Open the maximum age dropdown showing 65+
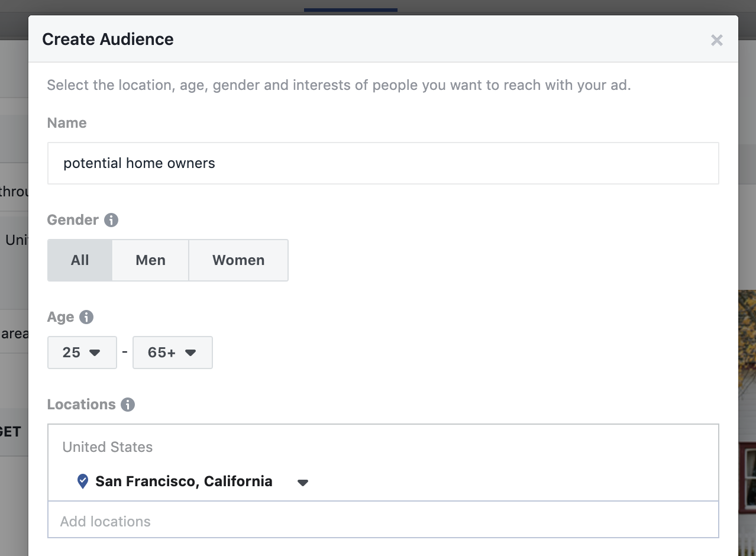The width and height of the screenshot is (756, 556). click(172, 353)
